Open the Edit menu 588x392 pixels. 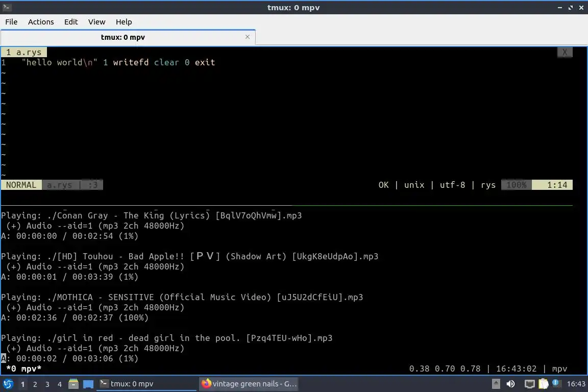pyautogui.click(x=71, y=22)
